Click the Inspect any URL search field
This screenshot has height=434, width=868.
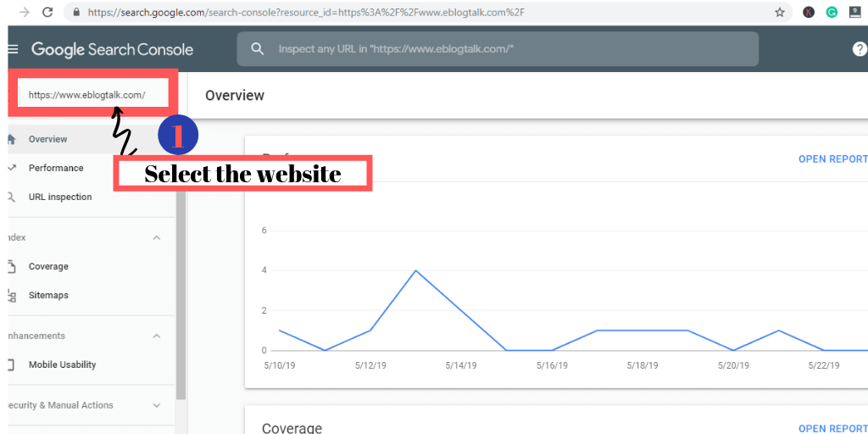[498, 48]
